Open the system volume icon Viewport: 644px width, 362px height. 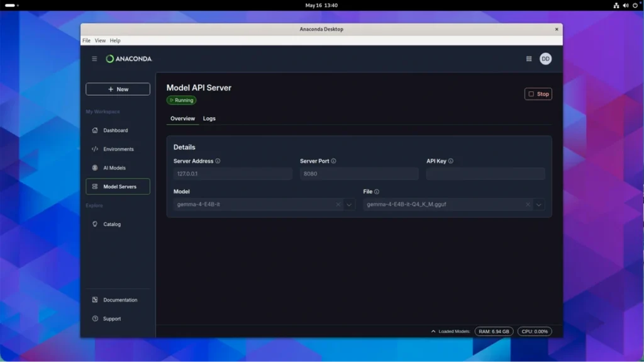[x=626, y=5]
